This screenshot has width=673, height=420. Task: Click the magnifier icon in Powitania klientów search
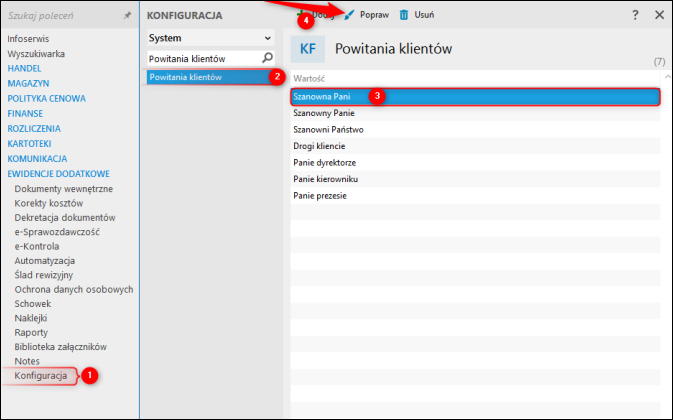point(267,58)
